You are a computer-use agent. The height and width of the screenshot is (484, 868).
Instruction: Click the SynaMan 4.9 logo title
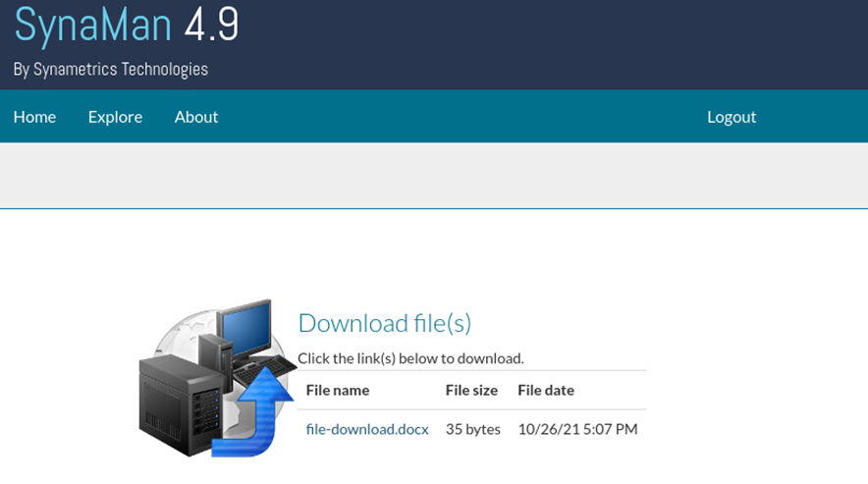[127, 25]
